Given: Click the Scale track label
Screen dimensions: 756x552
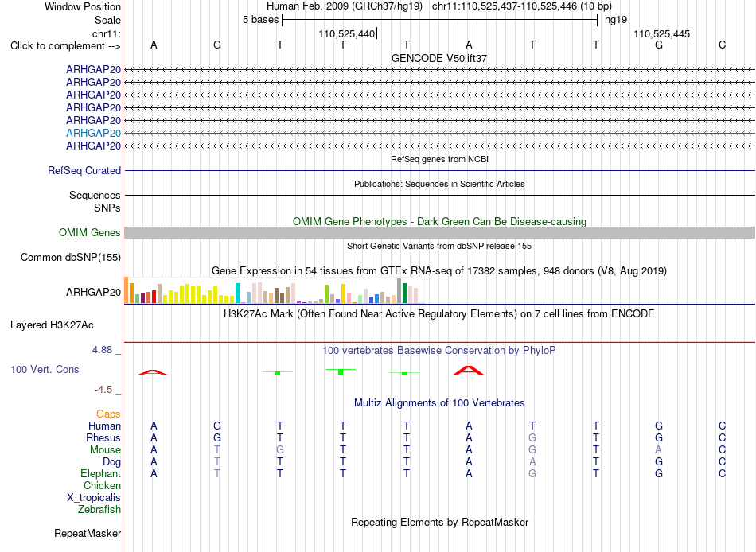Looking at the screenshot, I should pos(107,20).
